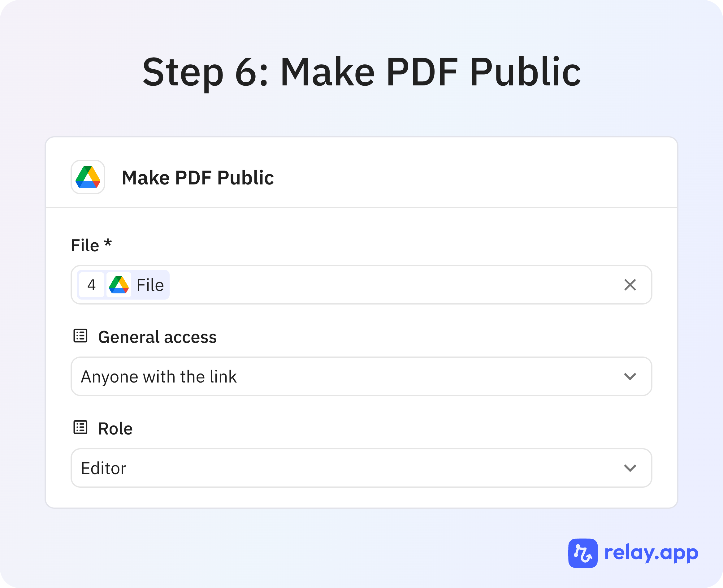The image size is (723, 588).
Task: Open the 'Anyone with the link' dropdown
Action: coord(361,376)
